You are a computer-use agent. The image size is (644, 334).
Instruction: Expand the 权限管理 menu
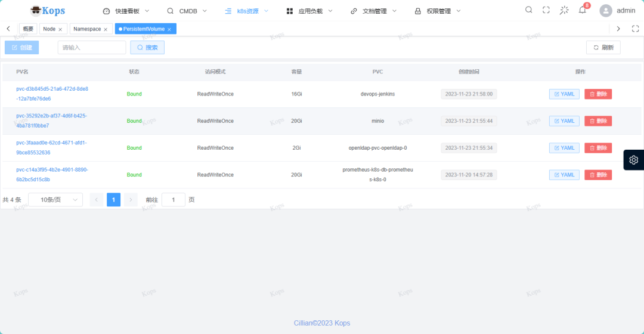[438, 11]
